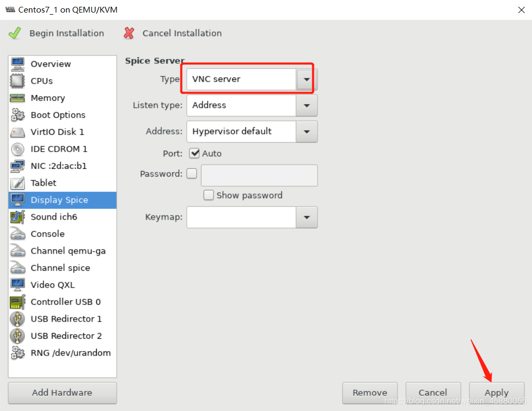Click the Add Hardware button

tap(62, 393)
